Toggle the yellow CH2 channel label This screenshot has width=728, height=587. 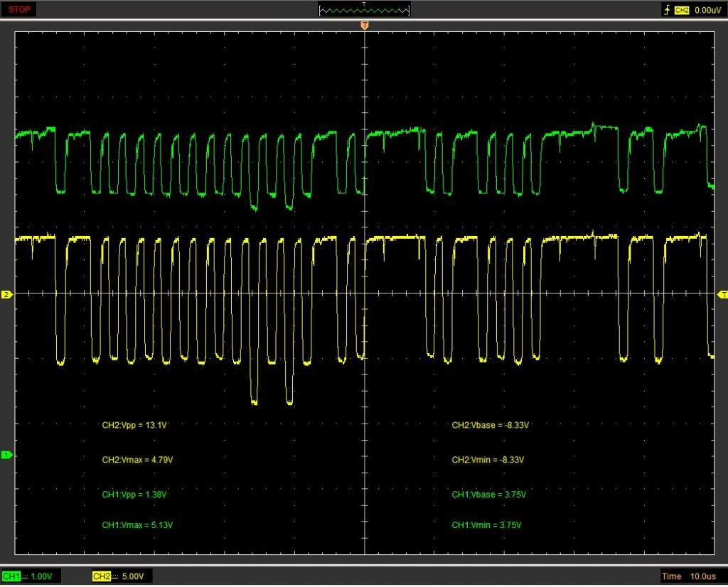tap(102, 576)
